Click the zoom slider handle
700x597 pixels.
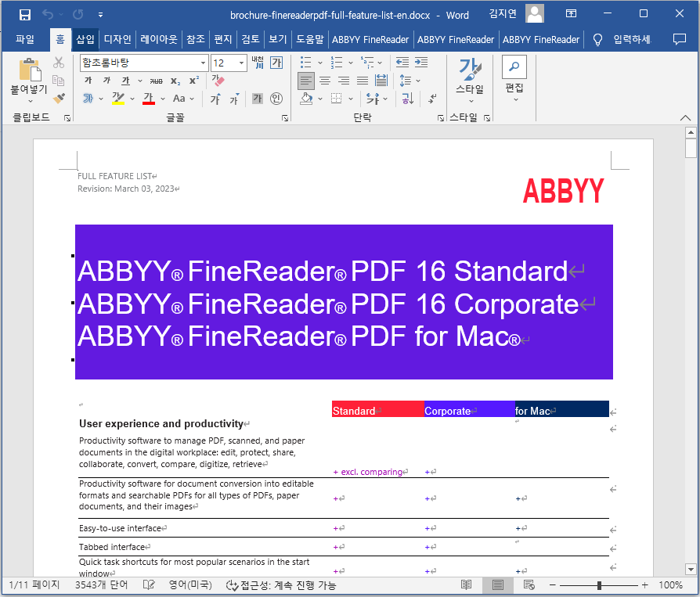point(599,585)
